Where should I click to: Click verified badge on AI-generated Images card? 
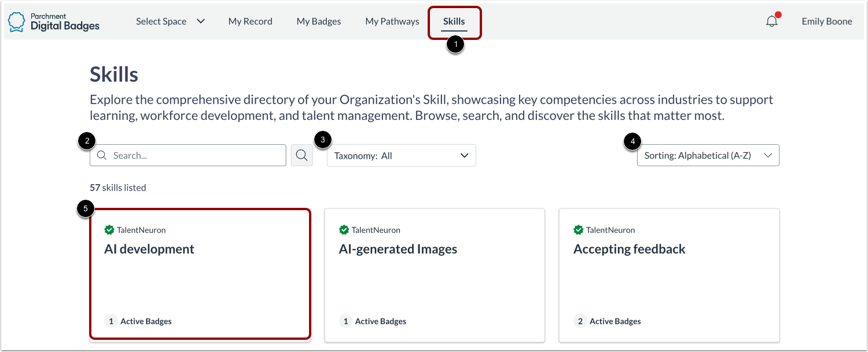click(x=344, y=230)
